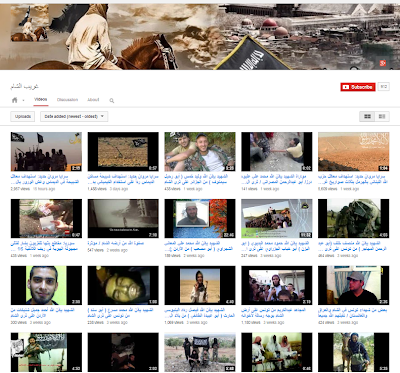
Task: Open the 0:47 duration video thumbnail
Action: (x=46, y=218)
